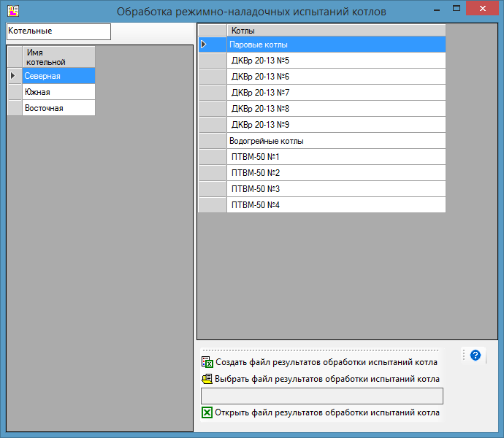Screen dimensions: 504x438
Task: Pick boiler ПТВМ-50 №4
Action: coord(336,205)
